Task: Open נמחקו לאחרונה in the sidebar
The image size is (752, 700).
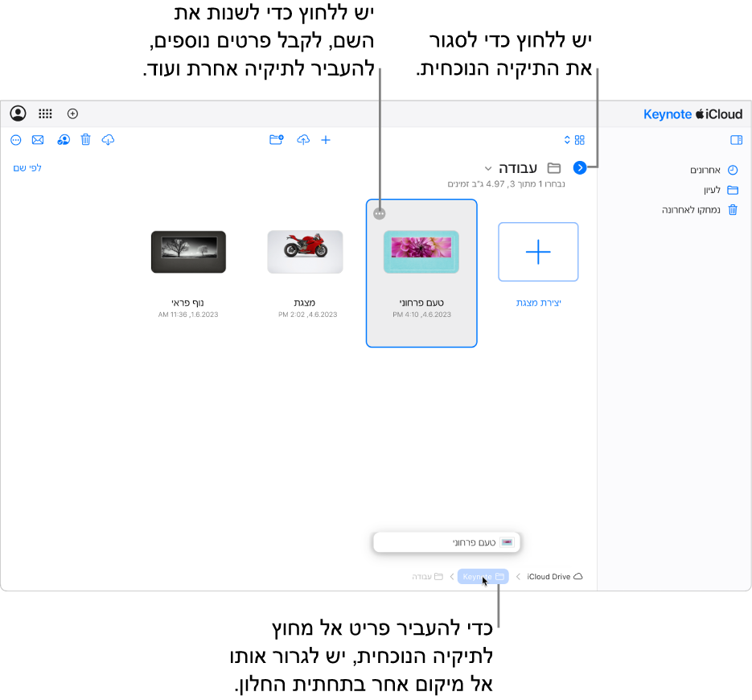Action: [700, 210]
